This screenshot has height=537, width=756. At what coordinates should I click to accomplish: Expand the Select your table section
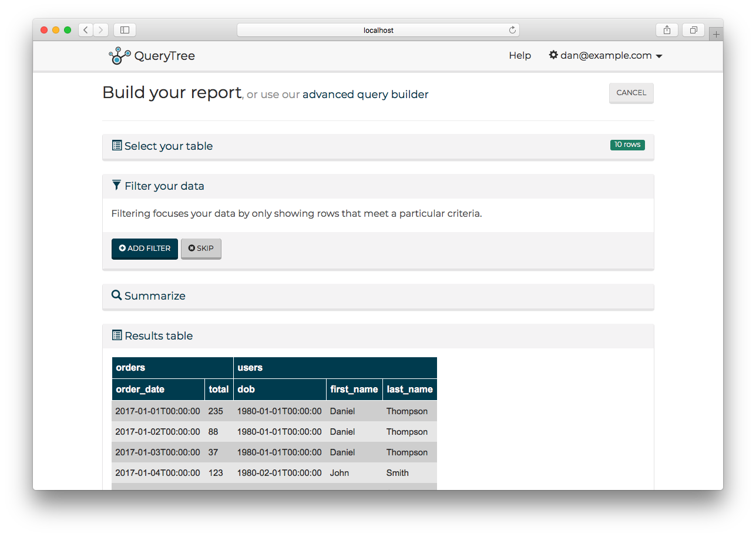click(168, 146)
